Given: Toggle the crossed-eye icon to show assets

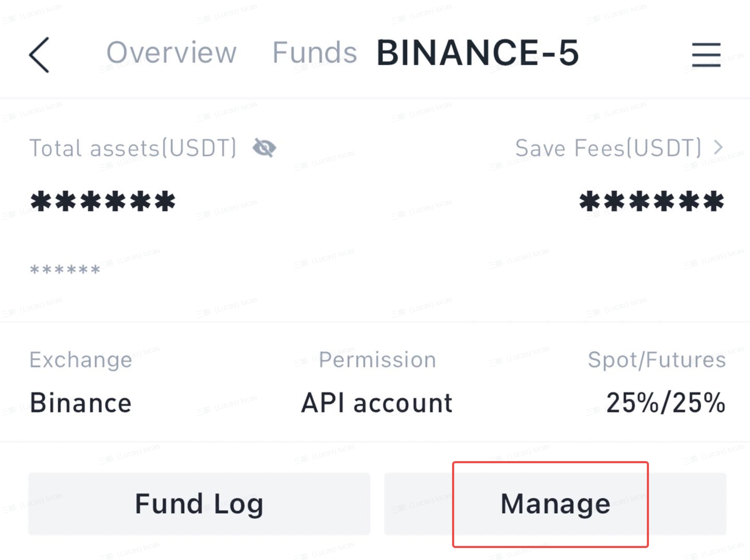Looking at the screenshot, I should click(x=264, y=148).
